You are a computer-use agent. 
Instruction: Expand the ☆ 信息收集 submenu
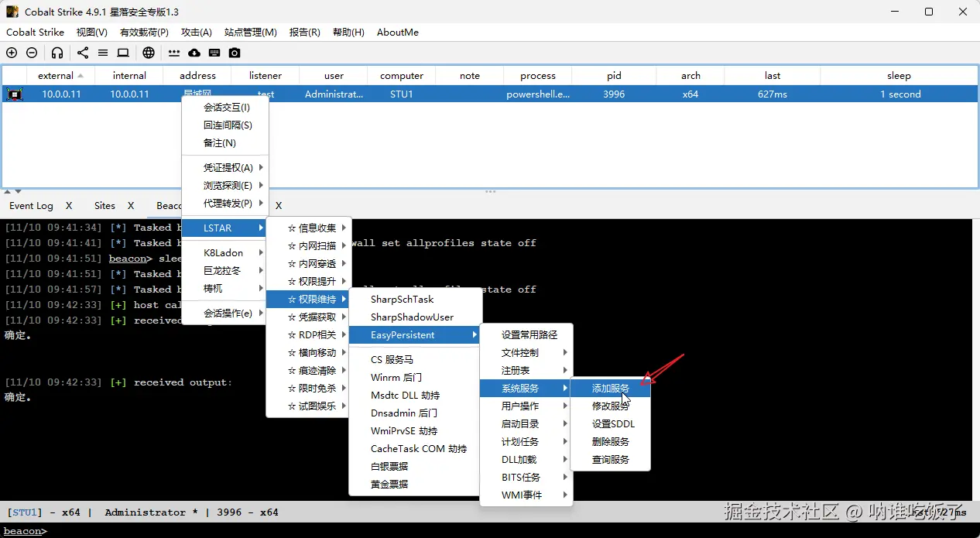tap(309, 228)
